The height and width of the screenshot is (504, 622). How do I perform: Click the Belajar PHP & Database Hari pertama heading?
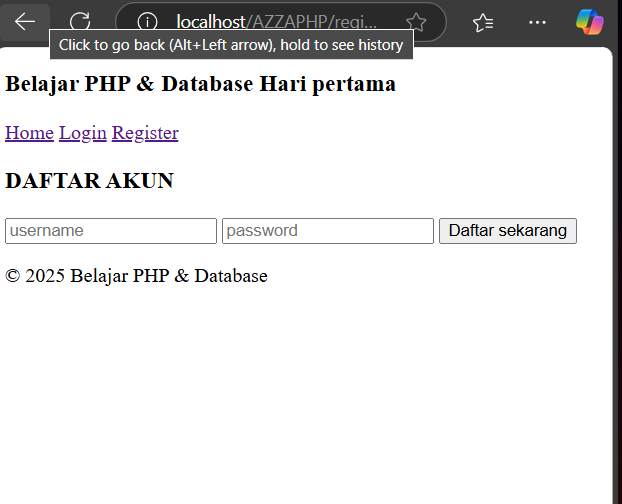tap(200, 84)
